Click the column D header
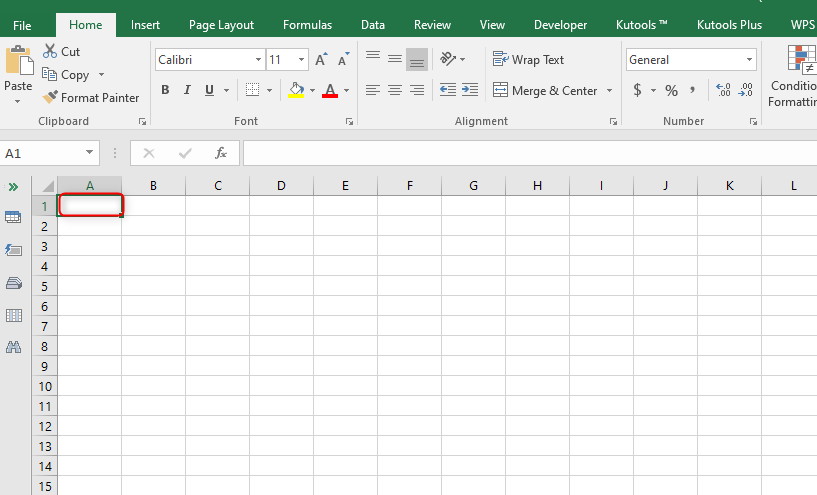This screenshot has width=817, height=495. tap(281, 186)
